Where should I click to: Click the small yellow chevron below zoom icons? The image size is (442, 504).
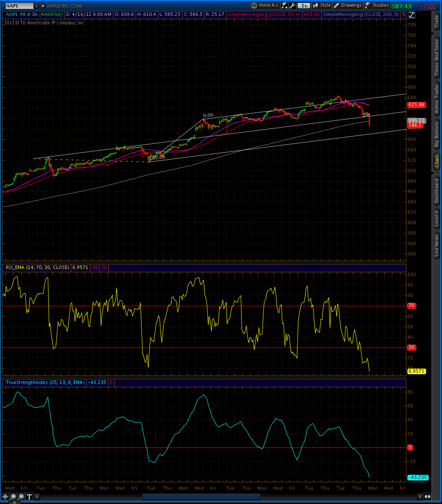pyautogui.click(x=13, y=502)
